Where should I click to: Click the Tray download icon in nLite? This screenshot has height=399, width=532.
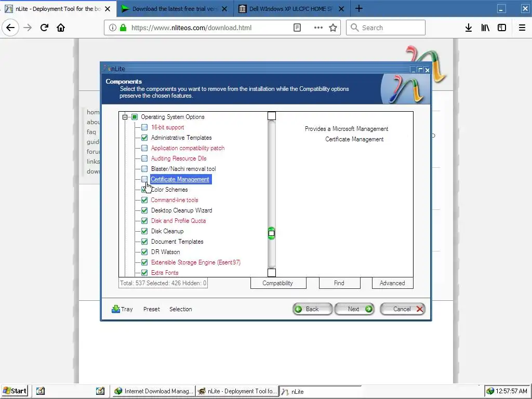click(x=116, y=309)
